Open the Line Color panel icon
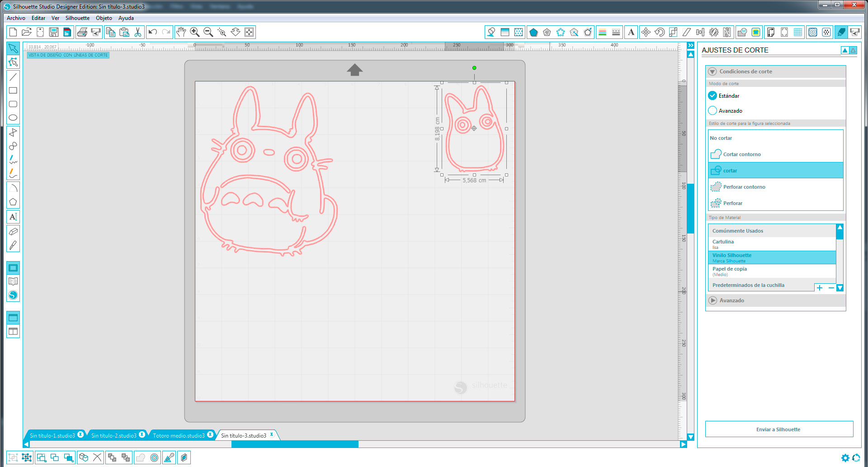Viewport: 868px width, 467px height. click(602, 32)
